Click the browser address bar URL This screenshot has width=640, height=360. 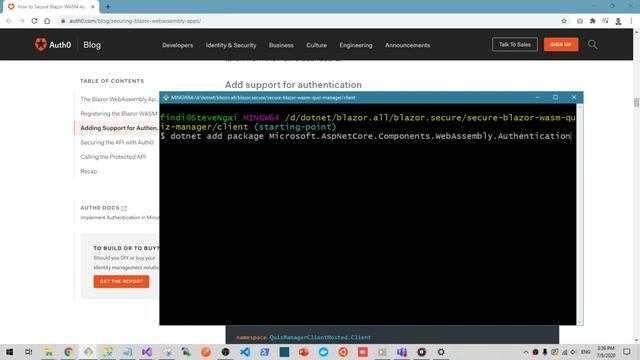[135, 21]
